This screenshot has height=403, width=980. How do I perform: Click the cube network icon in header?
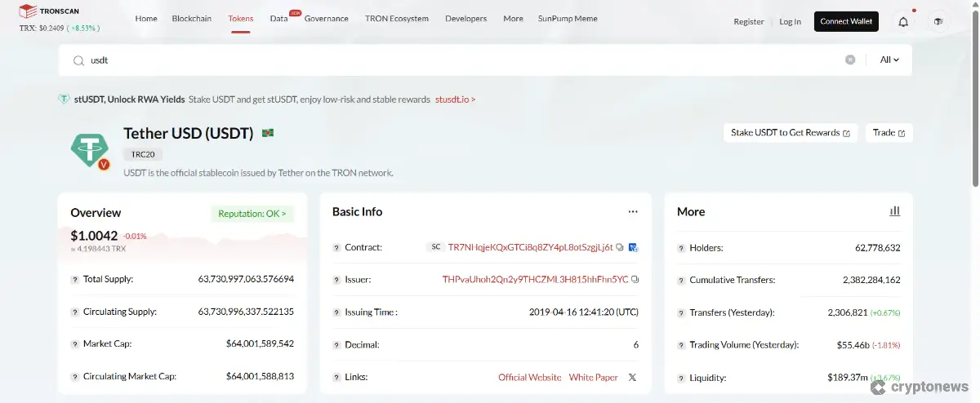(x=939, y=21)
